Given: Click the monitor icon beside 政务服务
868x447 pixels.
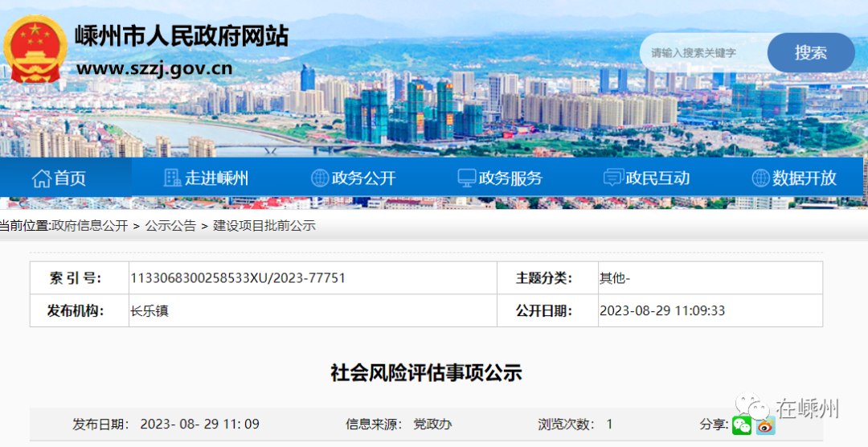Looking at the screenshot, I should click(x=466, y=178).
